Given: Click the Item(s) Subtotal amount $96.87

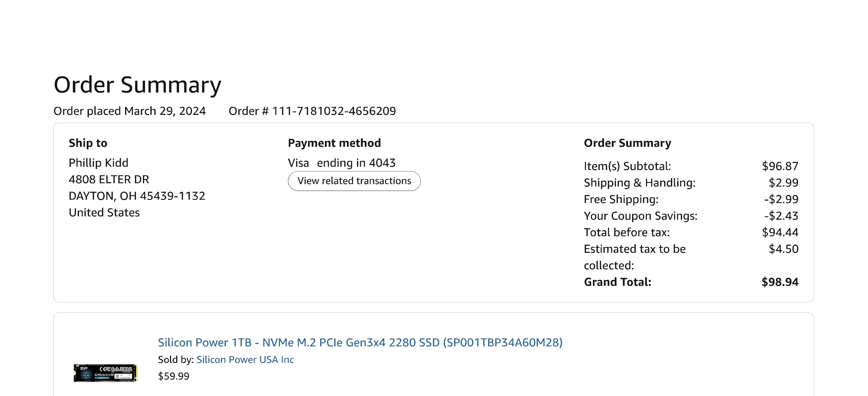Looking at the screenshot, I should [x=780, y=166].
